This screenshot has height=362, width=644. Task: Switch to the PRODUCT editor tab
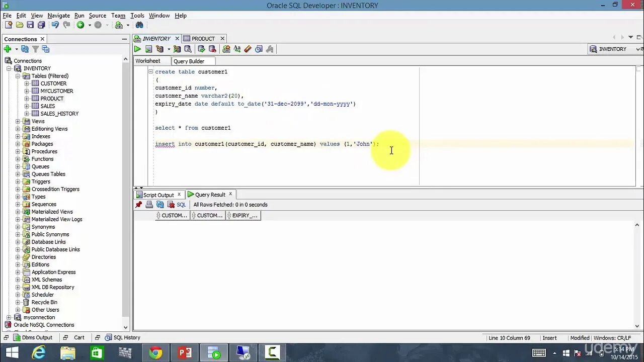coord(203,38)
